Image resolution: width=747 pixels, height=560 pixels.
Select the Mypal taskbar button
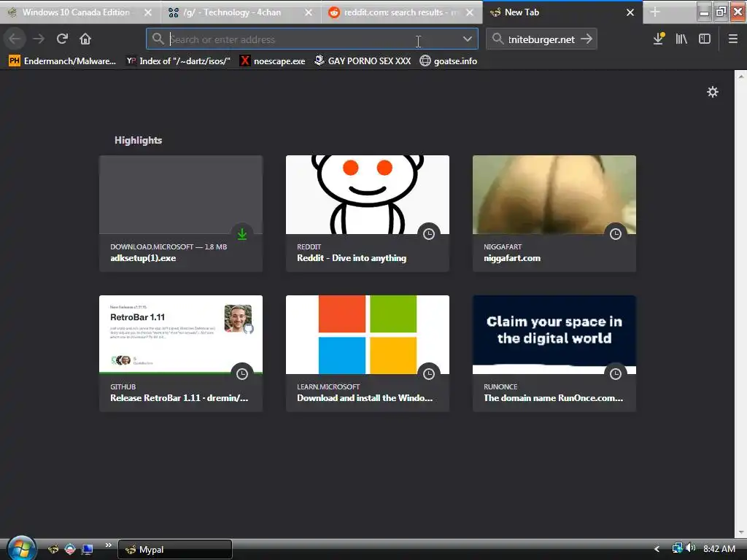(x=175, y=550)
